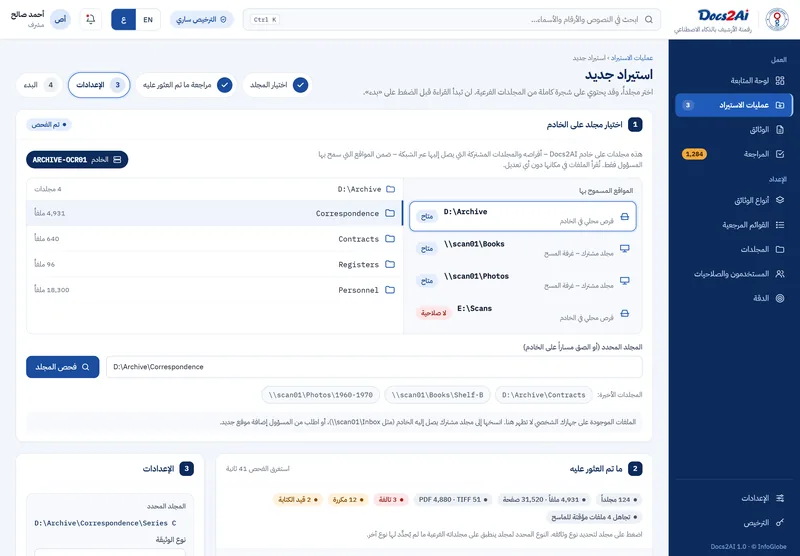Click the Docs2Ai logo

point(723,15)
